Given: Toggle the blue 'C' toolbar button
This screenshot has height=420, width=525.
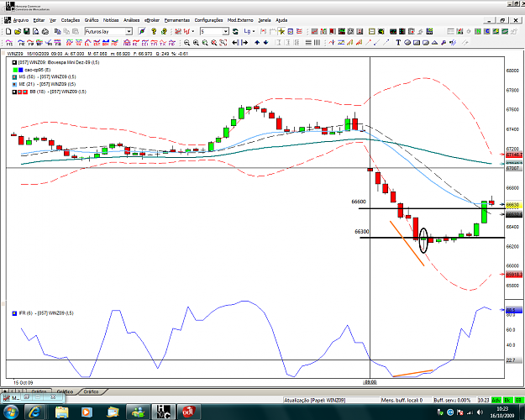Looking at the screenshot, I should [x=487, y=31].
